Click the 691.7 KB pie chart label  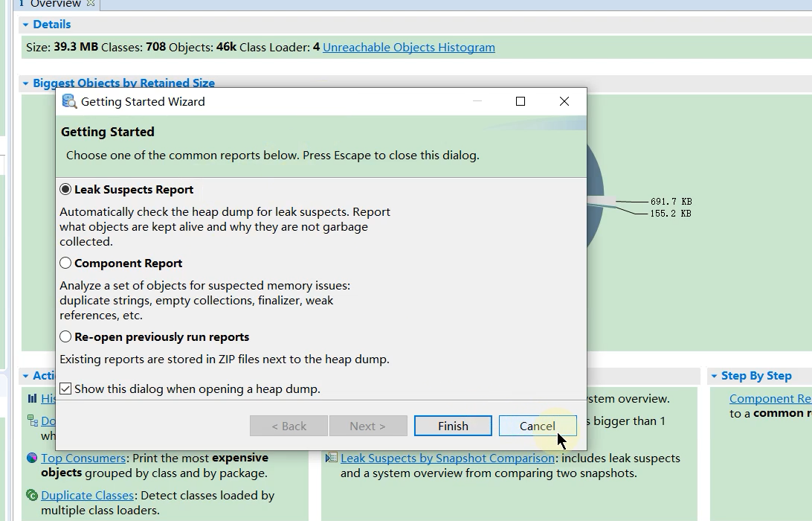671,202
